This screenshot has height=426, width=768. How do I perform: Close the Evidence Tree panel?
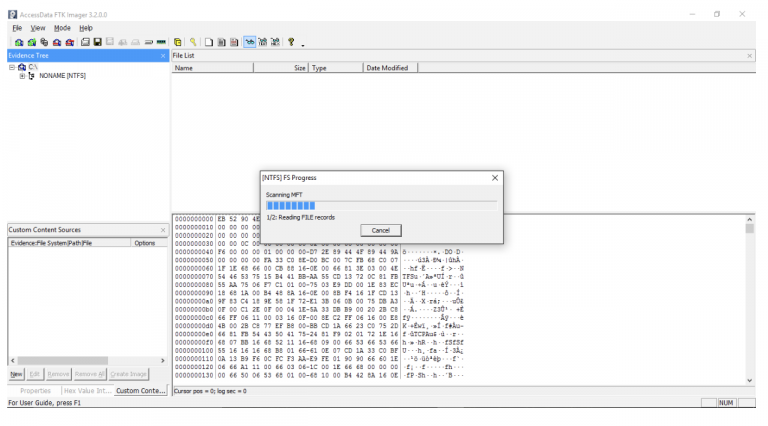(163, 56)
